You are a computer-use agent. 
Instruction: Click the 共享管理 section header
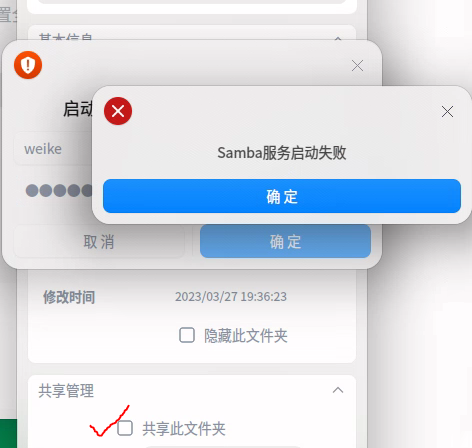coord(66,391)
